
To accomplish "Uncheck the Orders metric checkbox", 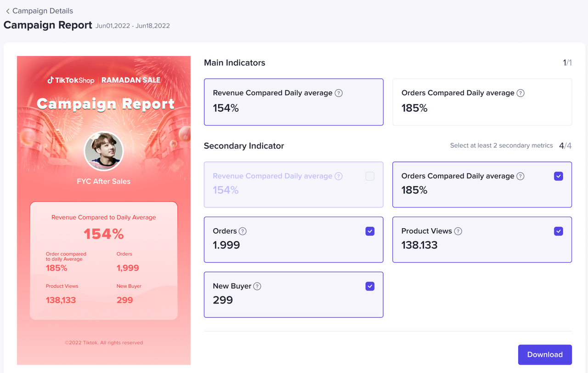I will coord(370,231).
